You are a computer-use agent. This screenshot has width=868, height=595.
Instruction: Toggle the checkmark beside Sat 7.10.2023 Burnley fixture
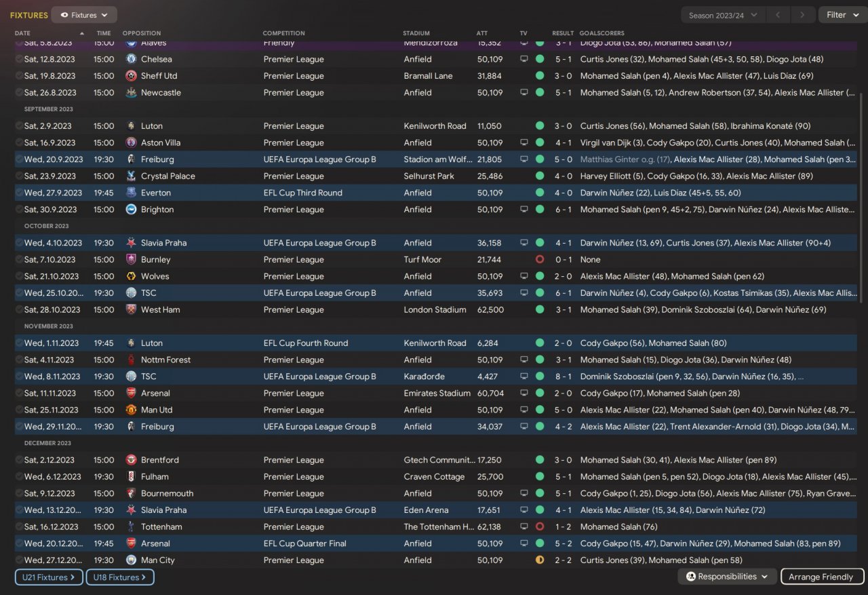(19, 259)
